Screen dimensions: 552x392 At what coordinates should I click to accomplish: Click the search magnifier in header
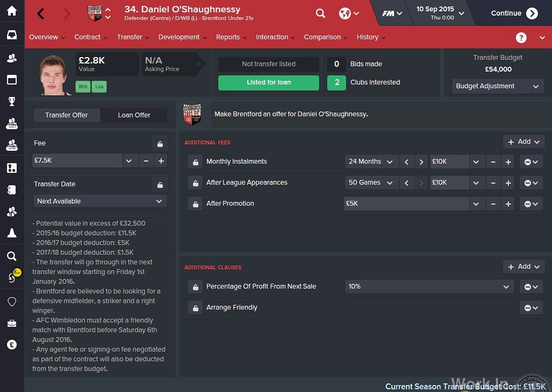click(320, 13)
